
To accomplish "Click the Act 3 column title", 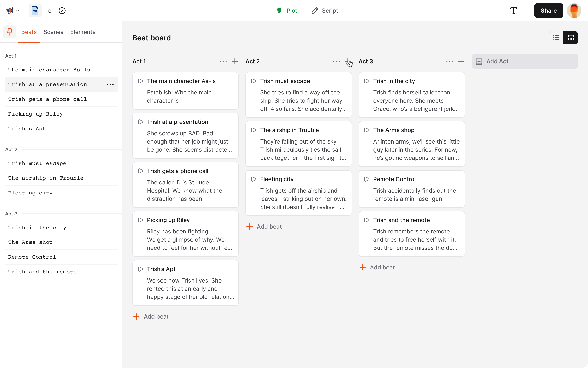I will 366,61.
